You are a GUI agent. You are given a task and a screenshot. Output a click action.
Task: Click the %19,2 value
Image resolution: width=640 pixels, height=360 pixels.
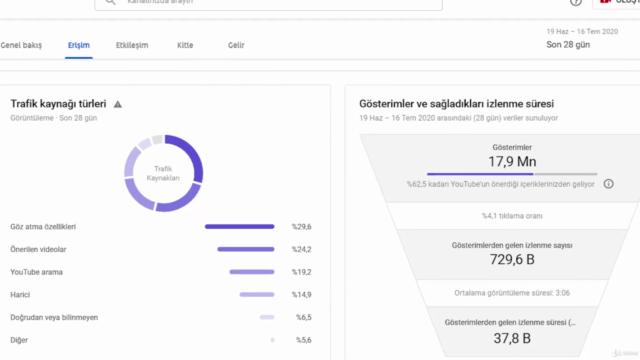point(302,272)
